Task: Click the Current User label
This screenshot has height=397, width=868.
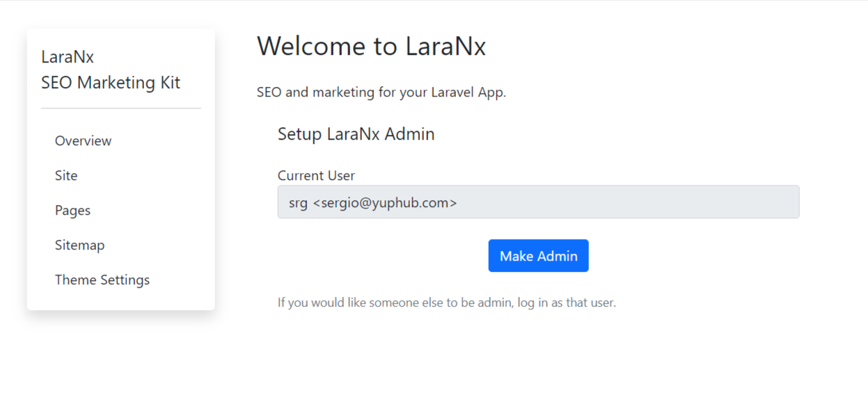Action: [x=316, y=175]
